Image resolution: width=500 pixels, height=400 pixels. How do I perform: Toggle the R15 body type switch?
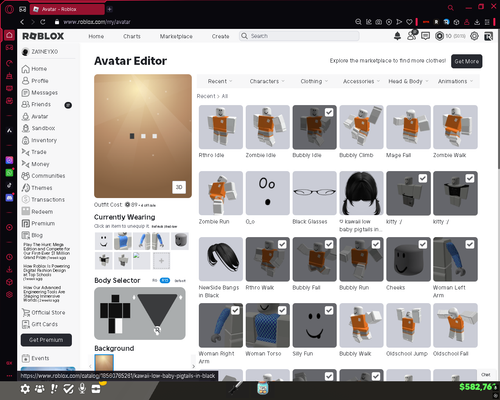(165, 280)
